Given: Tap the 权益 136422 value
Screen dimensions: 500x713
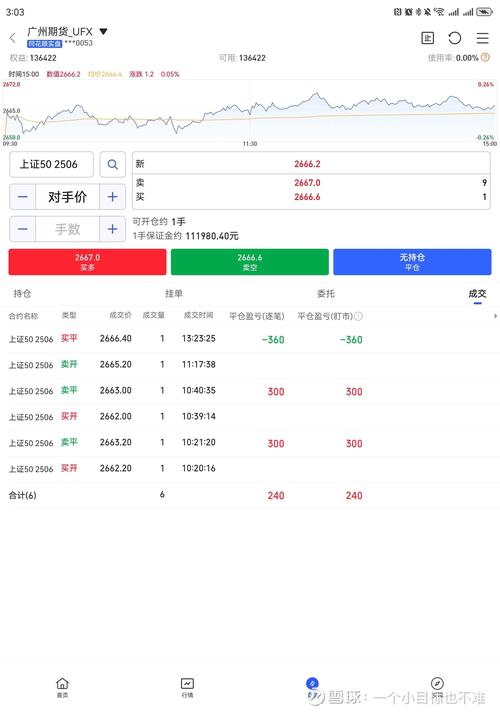Looking at the screenshot, I should 43,58.
